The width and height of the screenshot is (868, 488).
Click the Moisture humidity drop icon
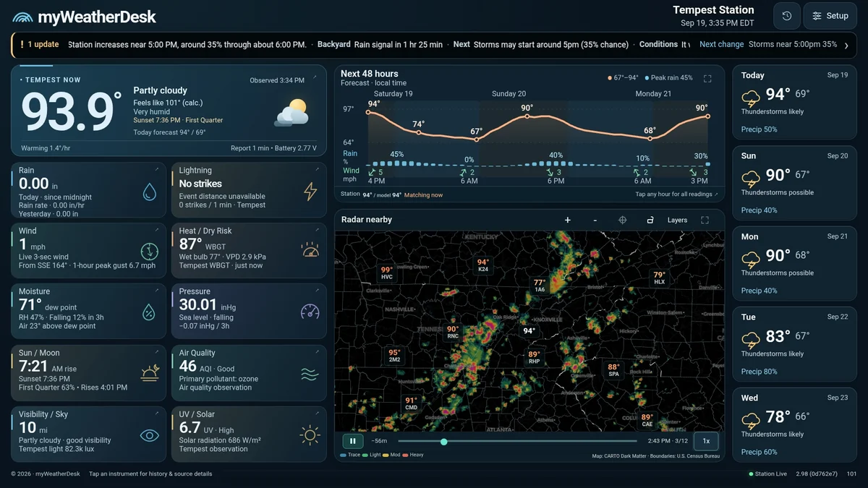coord(149,312)
